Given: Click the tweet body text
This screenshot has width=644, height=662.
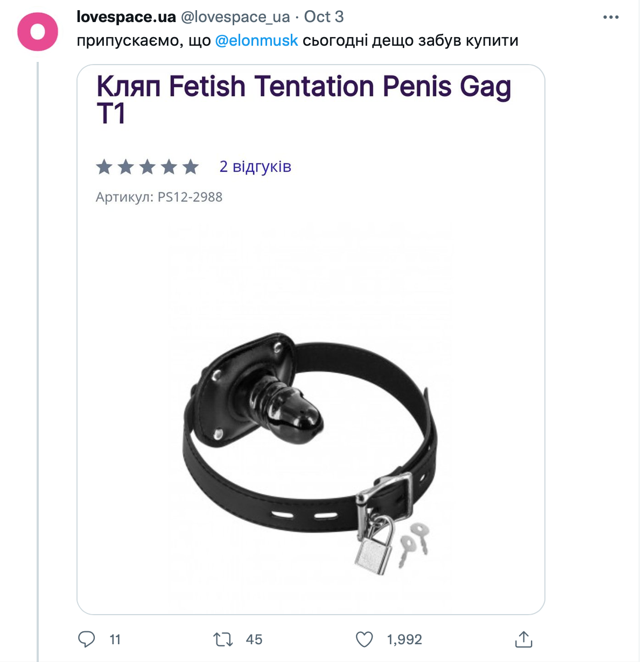Looking at the screenshot, I should tap(297, 40).
